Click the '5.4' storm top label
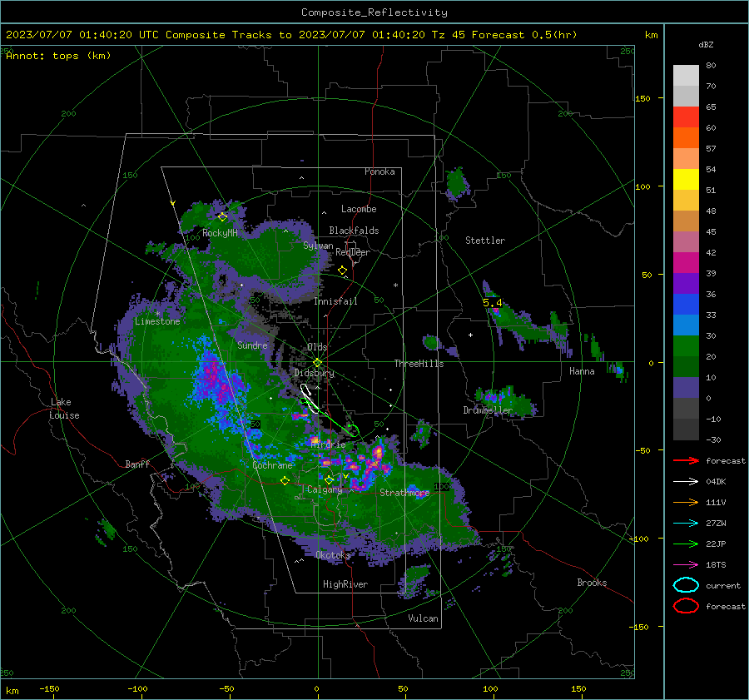The image size is (749, 700). tap(492, 302)
